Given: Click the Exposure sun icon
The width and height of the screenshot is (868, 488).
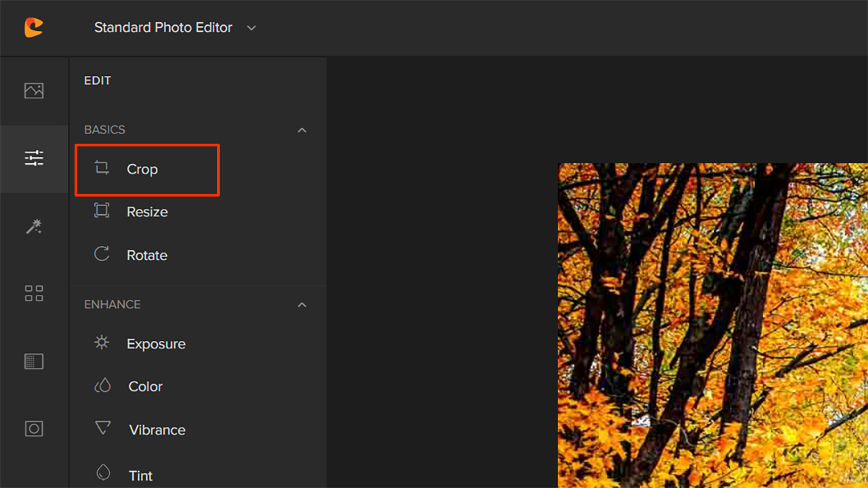Looking at the screenshot, I should [x=102, y=343].
